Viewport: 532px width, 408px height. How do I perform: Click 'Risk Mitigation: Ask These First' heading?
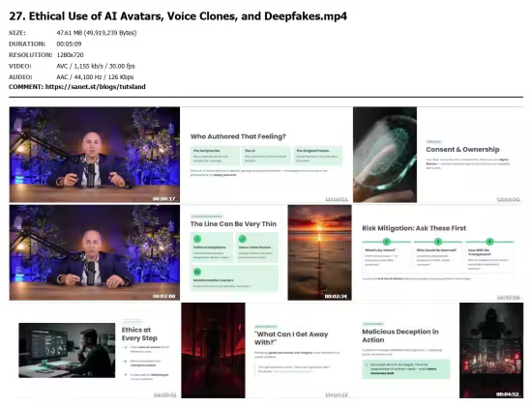coord(414,228)
